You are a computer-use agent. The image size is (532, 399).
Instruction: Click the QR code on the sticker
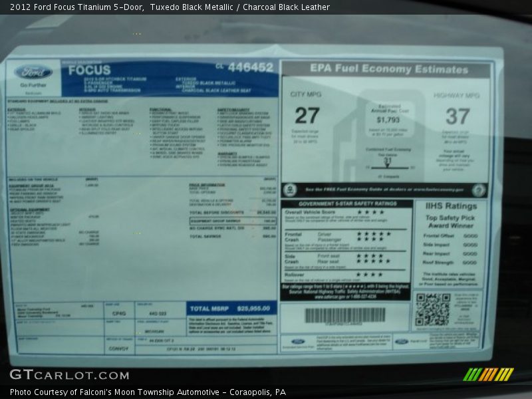tap(434, 310)
